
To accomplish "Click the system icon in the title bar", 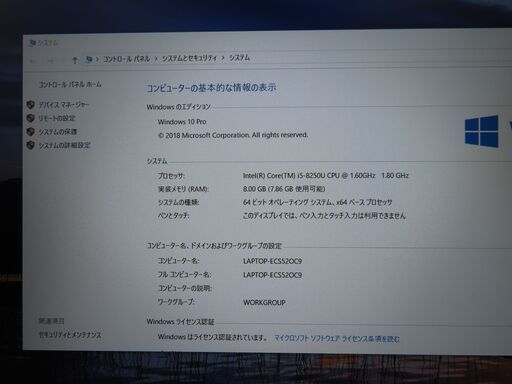I will pyautogui.click(x=32, y=43).
